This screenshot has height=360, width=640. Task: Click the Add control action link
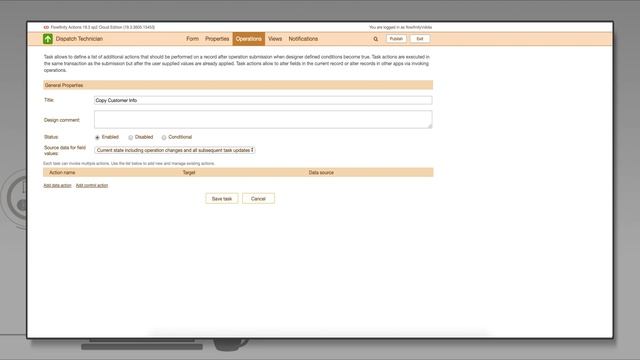[92, 185]
